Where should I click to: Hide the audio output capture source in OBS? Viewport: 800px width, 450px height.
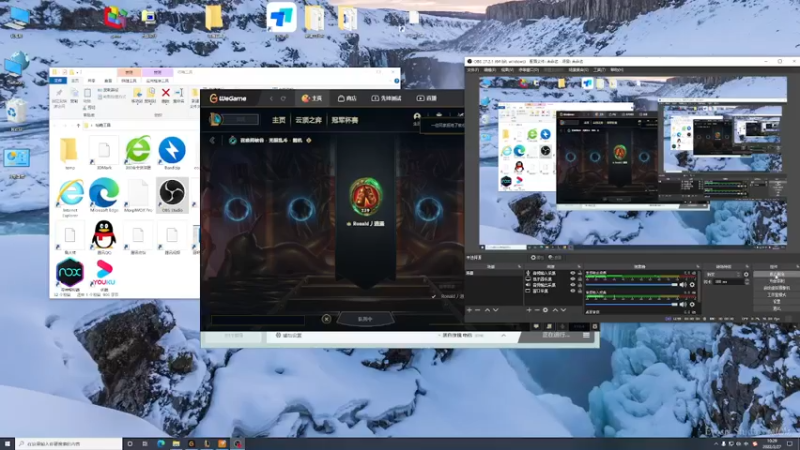coord(573,285)
